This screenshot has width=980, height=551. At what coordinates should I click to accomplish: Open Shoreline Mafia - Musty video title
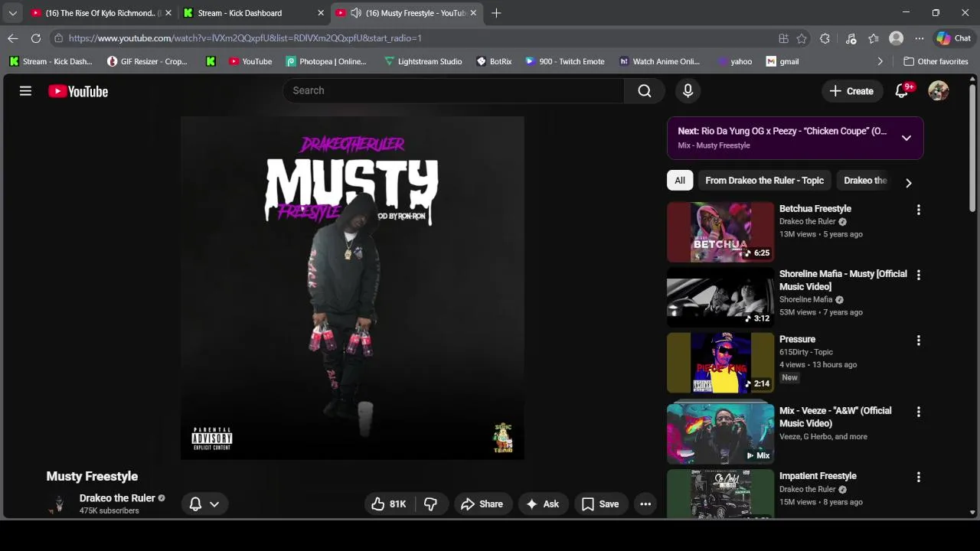tap(843, 280)
